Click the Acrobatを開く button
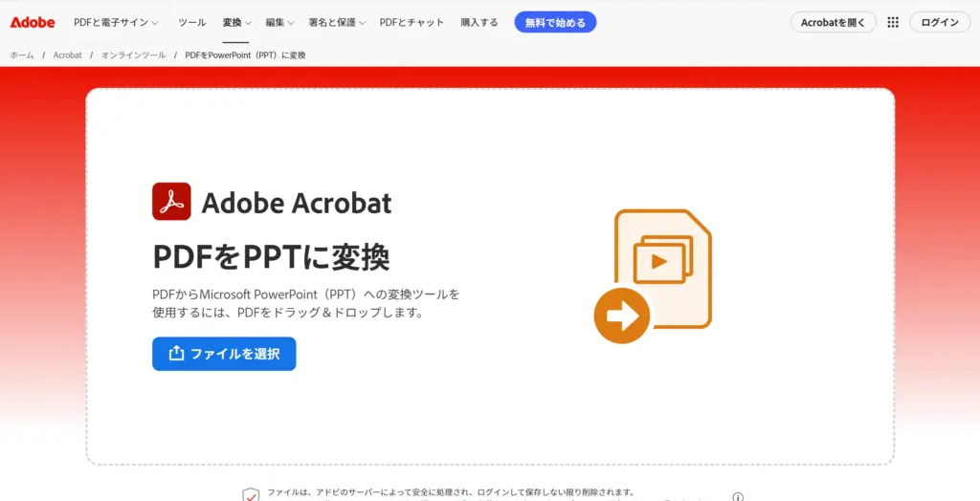 [x=834, y=23]
